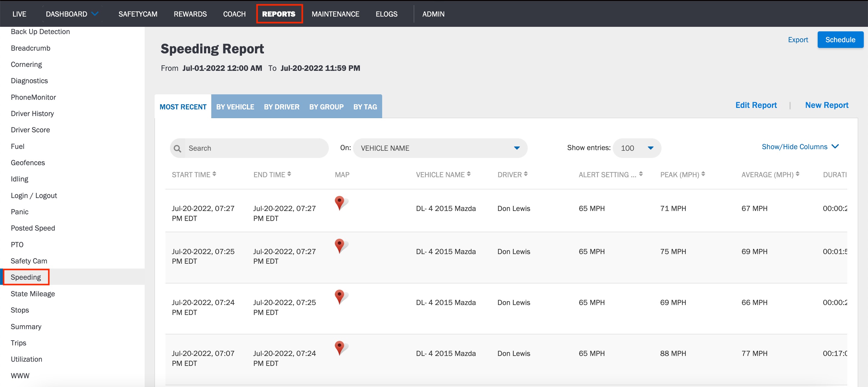Switch to the By Driver tab
The height and width of the screenshot is (387, 868).
(x=282, y=107)
